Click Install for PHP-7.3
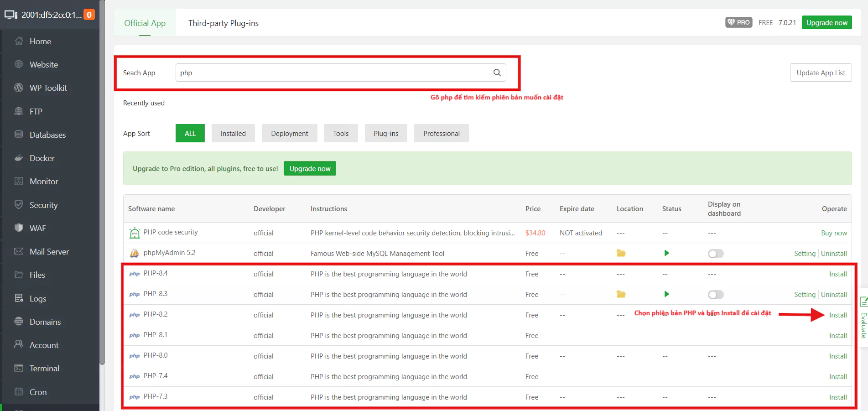 838,397
